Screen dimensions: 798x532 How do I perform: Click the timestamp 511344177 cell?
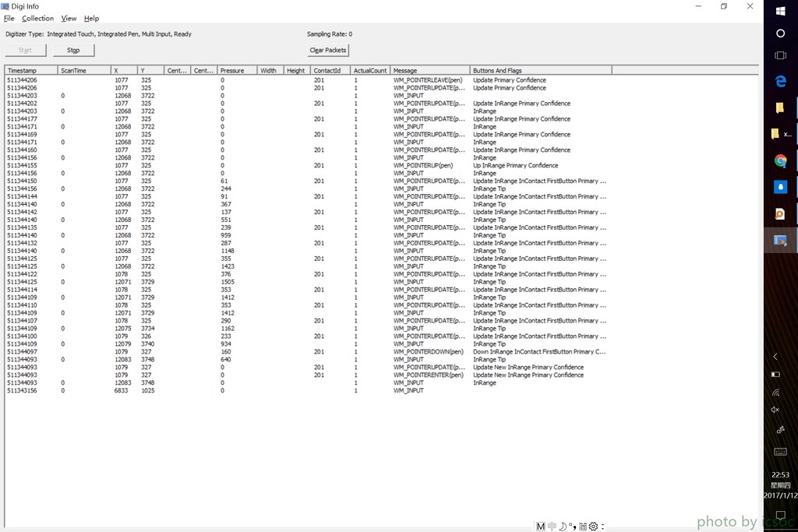click(22, 118)
